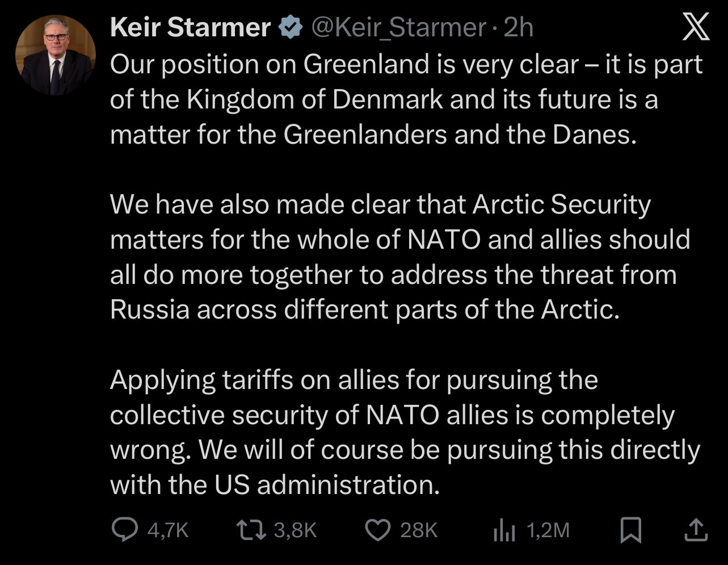Open the @Keir_Starmer handle link
This screenshot has height=565, width=728.
[397, 28]
